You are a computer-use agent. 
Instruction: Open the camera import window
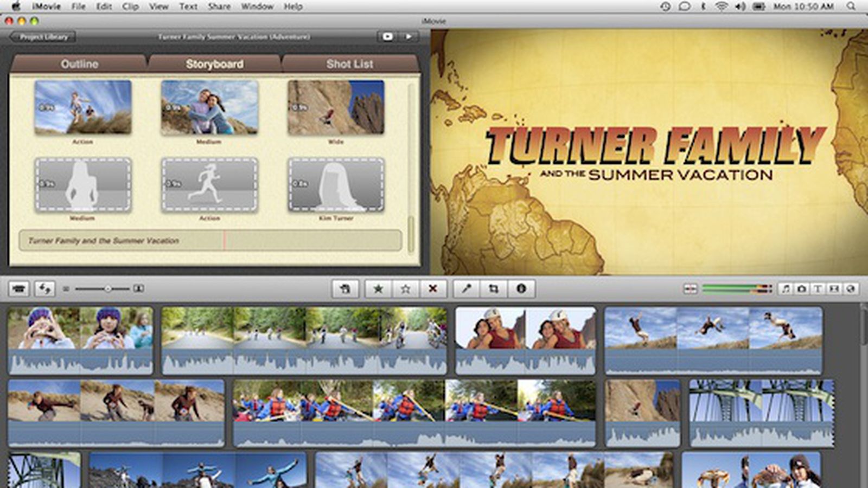click(19, 288)
